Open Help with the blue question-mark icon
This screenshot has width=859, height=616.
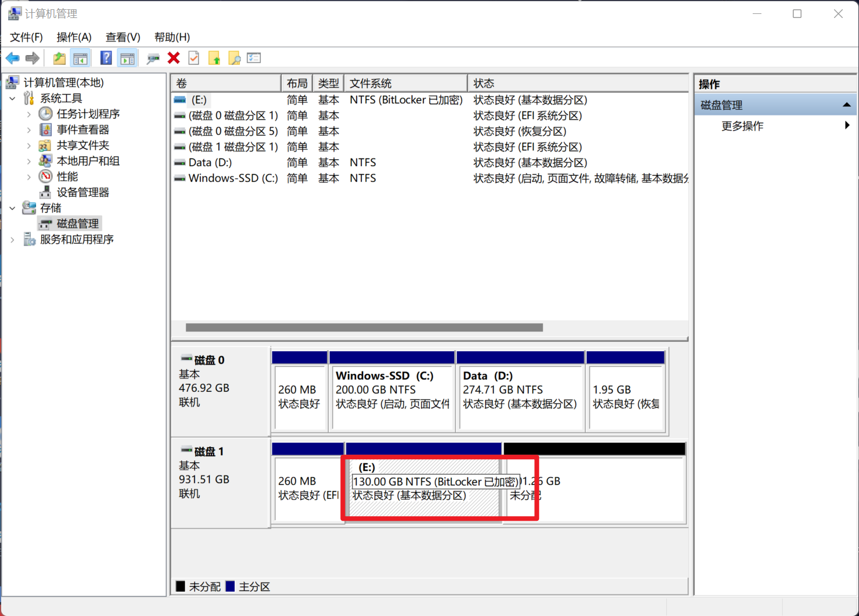click(x=106, y=58)
